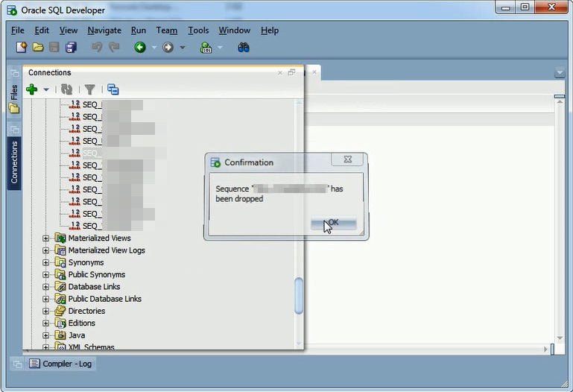Click the Confirmation dialog title icon
The height and width of the screenshot is (392, 573).
(215, 162)
